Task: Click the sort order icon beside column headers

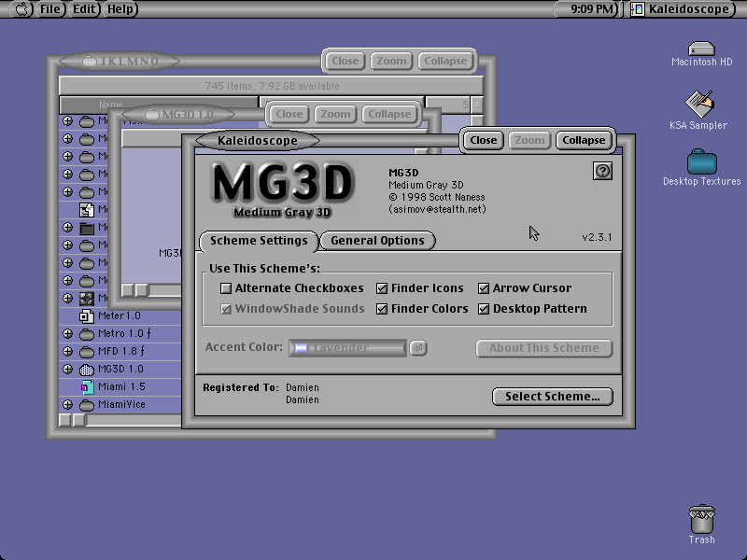Action: coord(477,105)
